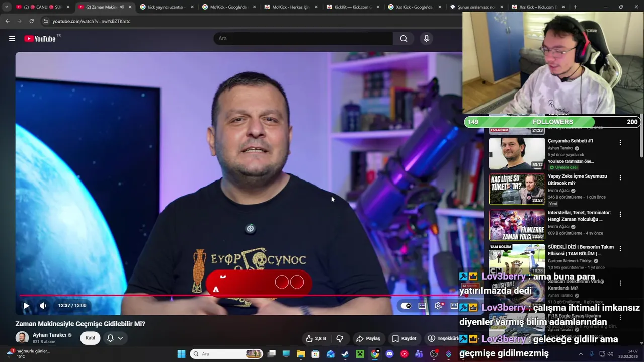This screenshot has height=362, width=644.
Task: Switch player to theater mode
Action: (x=454, y=306)
